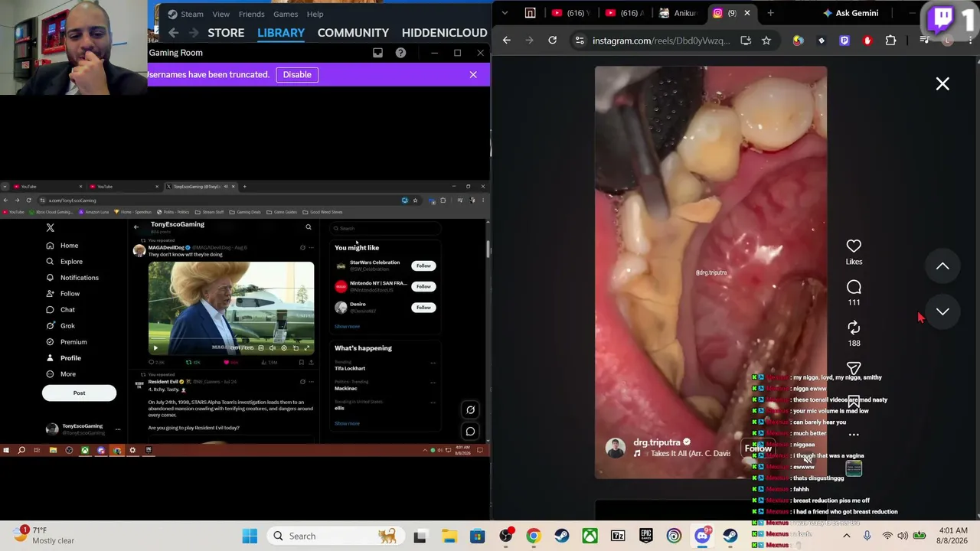
Task: Open the Xbox app from the taskbar
Action: click(x=590, y=536)
